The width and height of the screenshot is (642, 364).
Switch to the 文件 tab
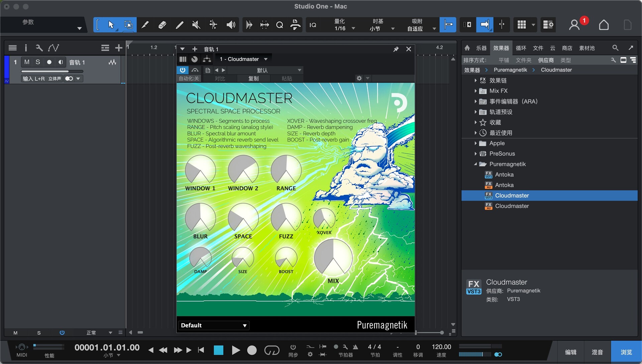click(x=538, y=48)
